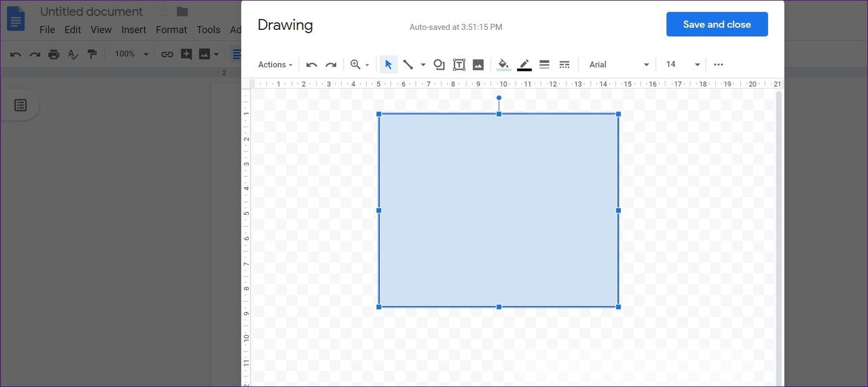Click the Untitled document title
The width and height of the screenshot is (868, 387).
[x=91, y=12]
